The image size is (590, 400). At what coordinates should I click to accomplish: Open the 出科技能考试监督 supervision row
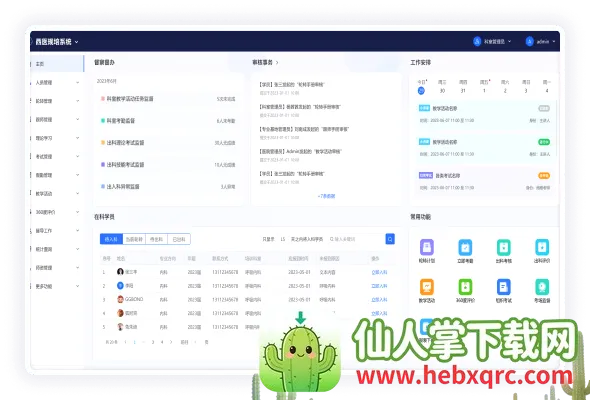[168, 164]
